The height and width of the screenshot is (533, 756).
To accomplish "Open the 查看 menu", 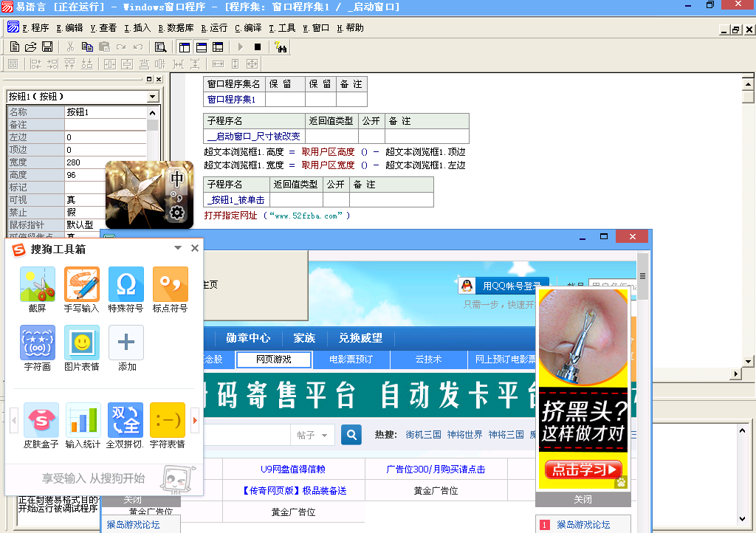I will coord(103,28).
